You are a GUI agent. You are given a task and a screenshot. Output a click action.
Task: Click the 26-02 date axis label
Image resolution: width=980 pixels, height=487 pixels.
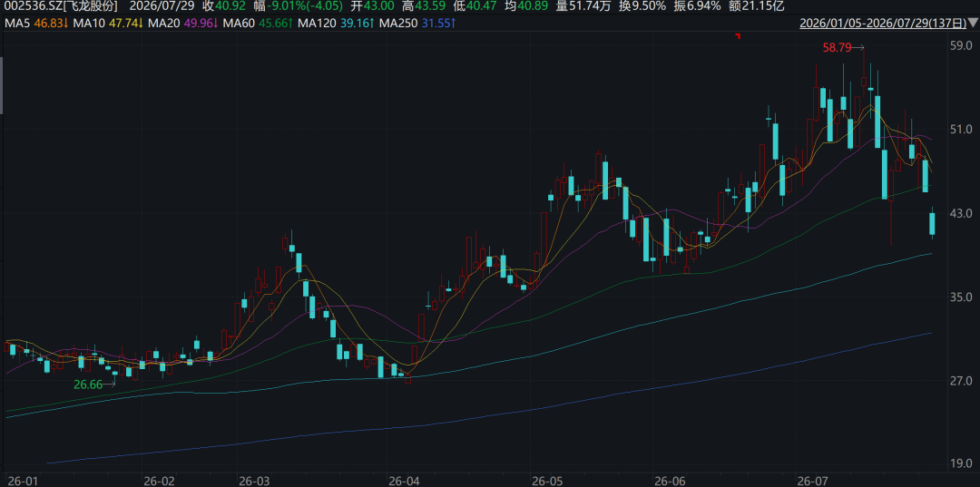point(159,482)
